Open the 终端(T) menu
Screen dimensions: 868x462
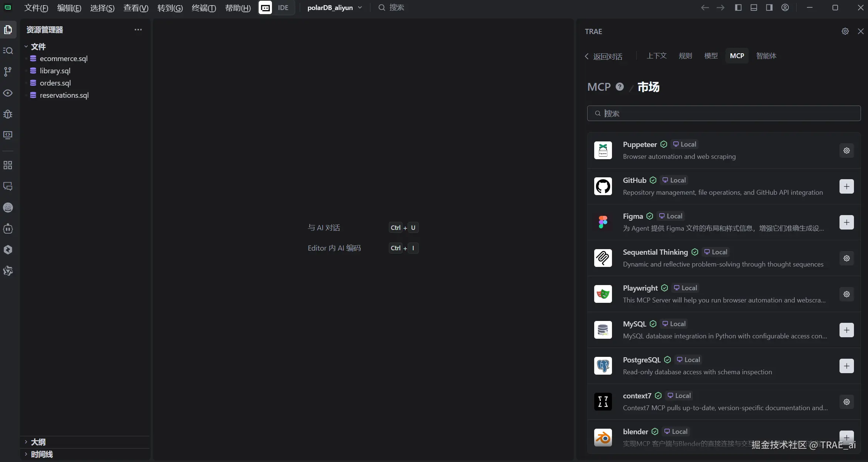(x=203, y=7)
